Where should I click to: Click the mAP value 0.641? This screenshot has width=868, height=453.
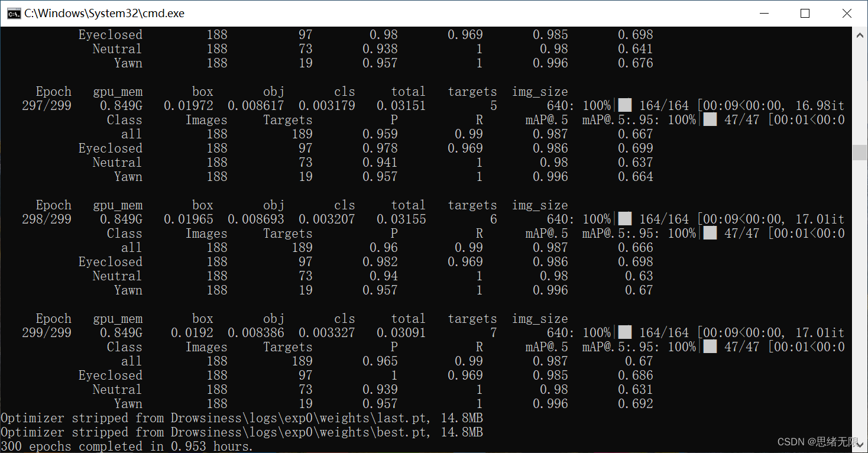click(x=636, y=49)
